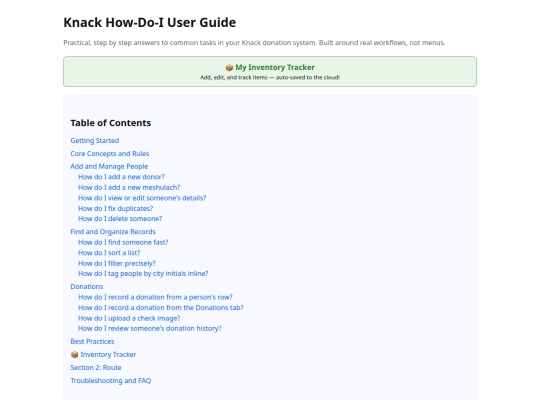Click the package icon beside Inventory Tracker link
540x405 pixels.
pos(74,354)
